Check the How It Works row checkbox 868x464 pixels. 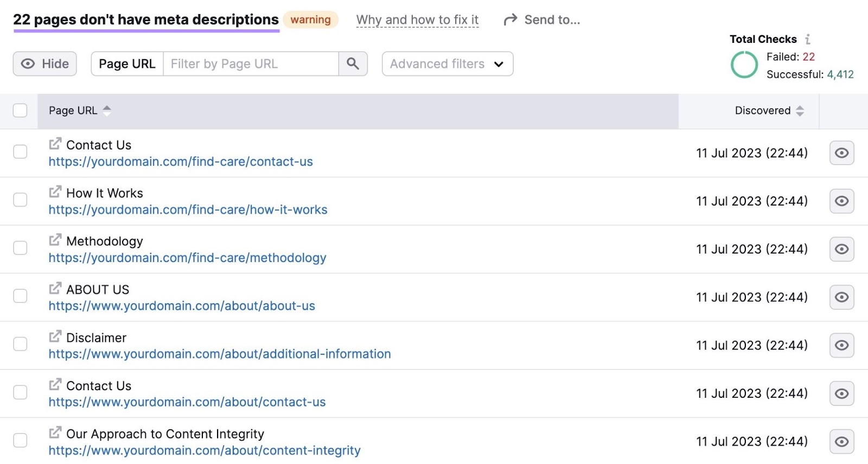point(20,200)
